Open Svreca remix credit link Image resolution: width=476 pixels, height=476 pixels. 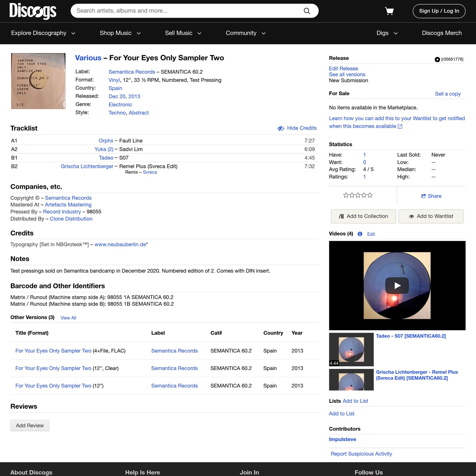(x=150, y=172)
